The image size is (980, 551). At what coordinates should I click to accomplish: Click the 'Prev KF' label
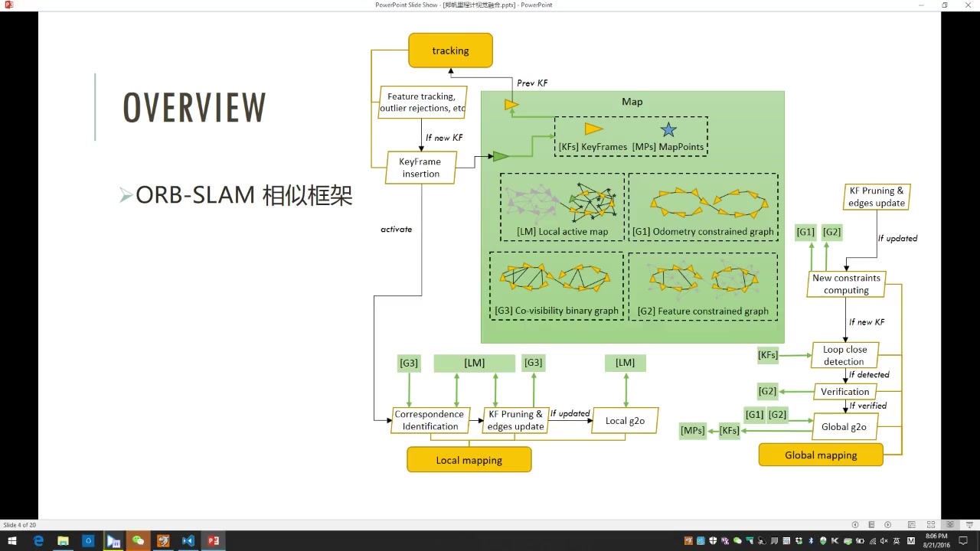pyautogui.click(x=532, y=83)
